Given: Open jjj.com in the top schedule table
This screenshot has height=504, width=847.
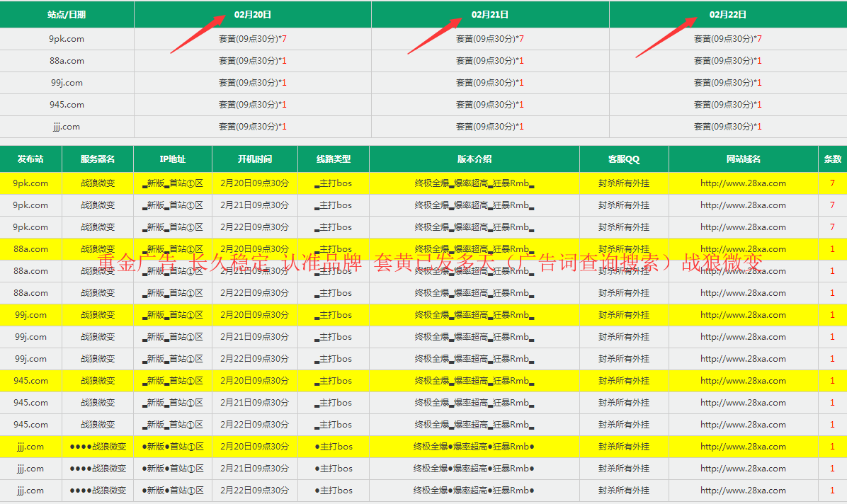Looking at the screenshot, I should pyautogui.click(x=67, y=127).
